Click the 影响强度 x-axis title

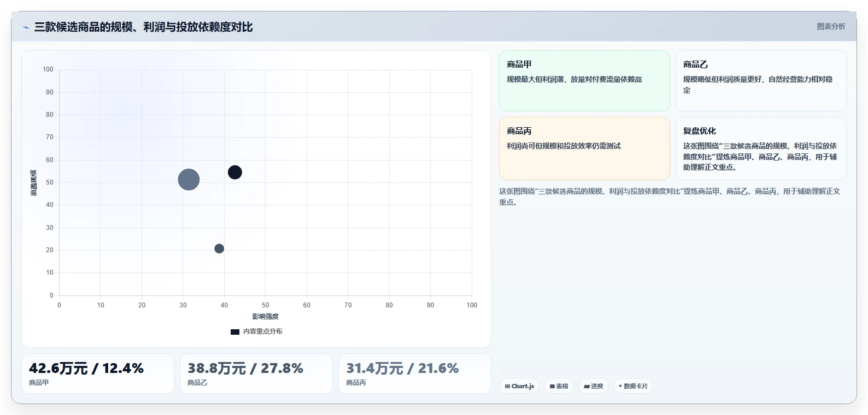click(x=266, y=317)
